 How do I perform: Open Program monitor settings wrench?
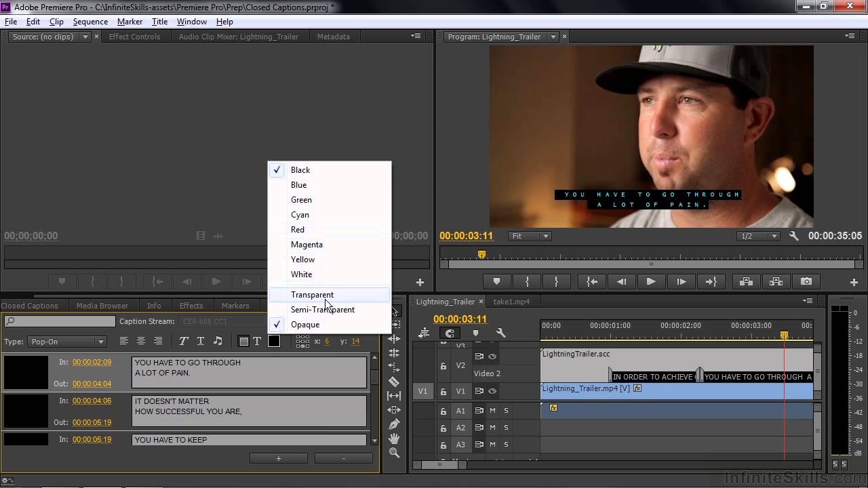(794, 236)
